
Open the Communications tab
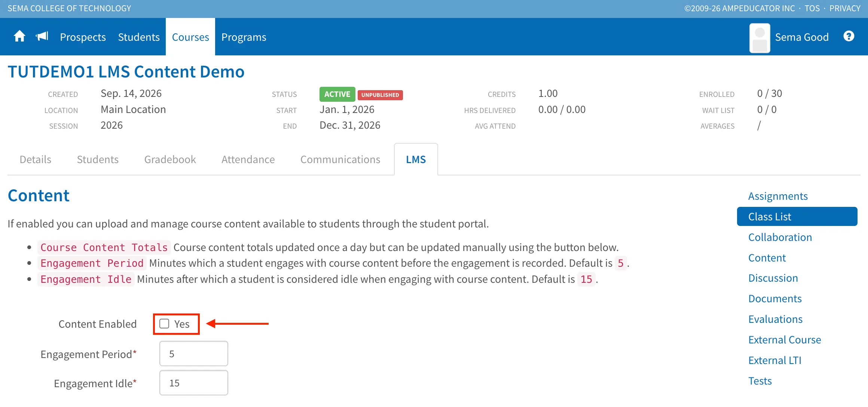pos(340,159)
